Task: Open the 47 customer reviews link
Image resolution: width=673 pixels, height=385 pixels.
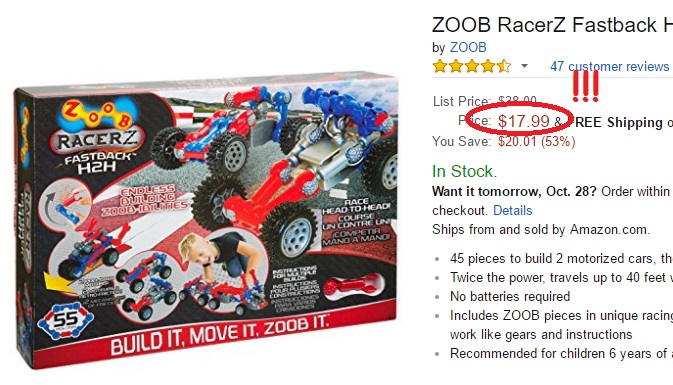Action: pos(609,67)
